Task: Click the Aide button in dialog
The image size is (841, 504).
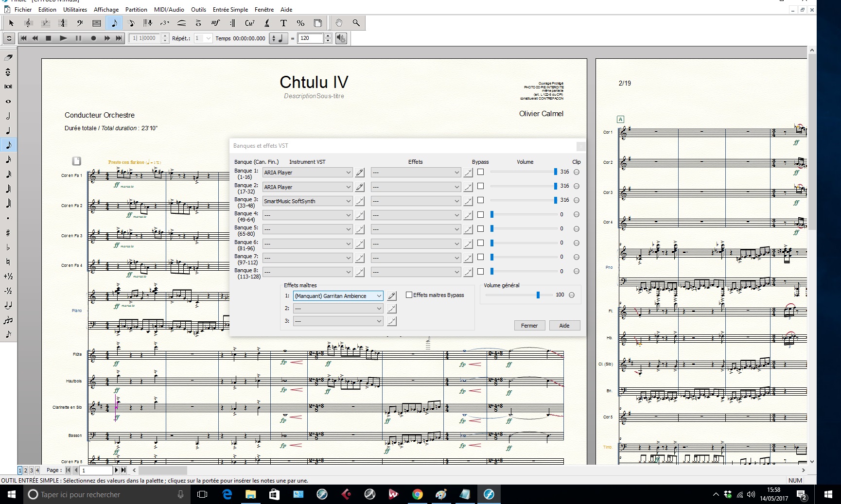Action: [564, 326]
